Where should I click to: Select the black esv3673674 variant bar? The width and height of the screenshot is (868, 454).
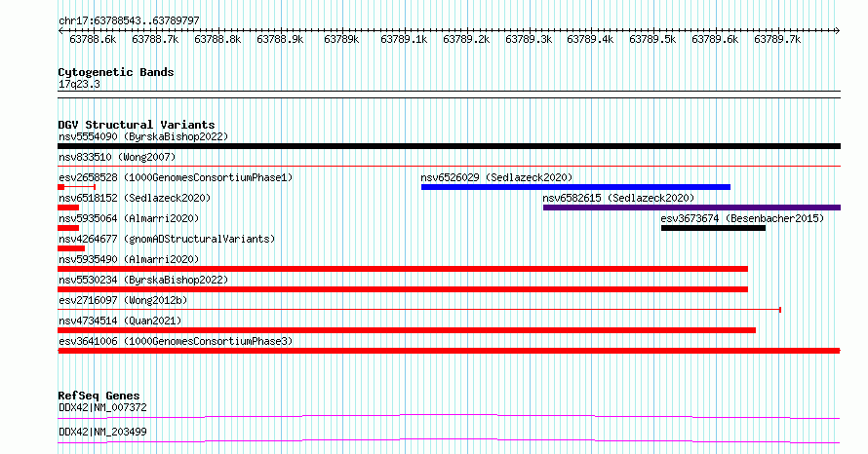[x=714, y=228]
